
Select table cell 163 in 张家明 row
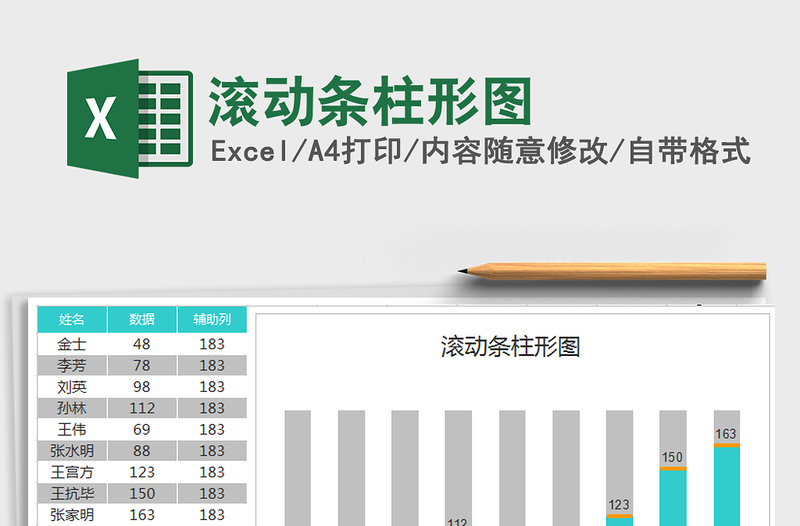click(142, 515)
